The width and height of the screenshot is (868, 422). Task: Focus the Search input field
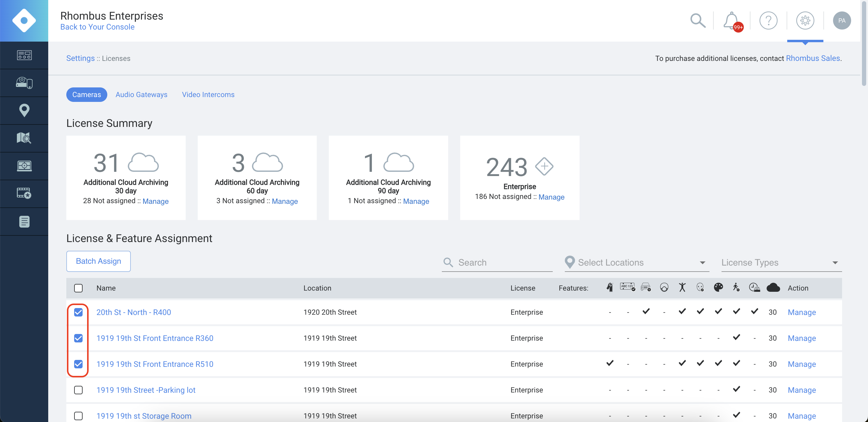tap(497, 262)
